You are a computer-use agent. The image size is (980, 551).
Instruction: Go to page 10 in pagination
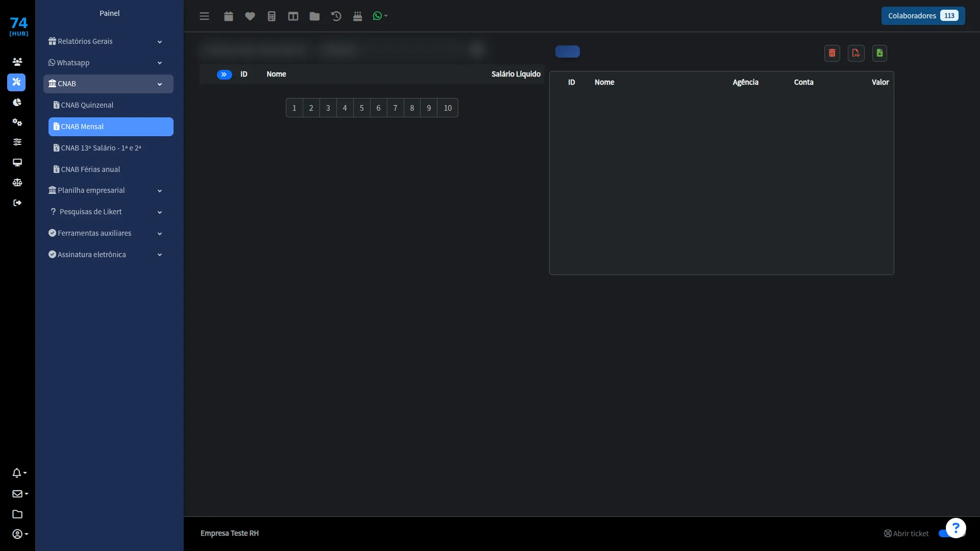click(448, 108)
